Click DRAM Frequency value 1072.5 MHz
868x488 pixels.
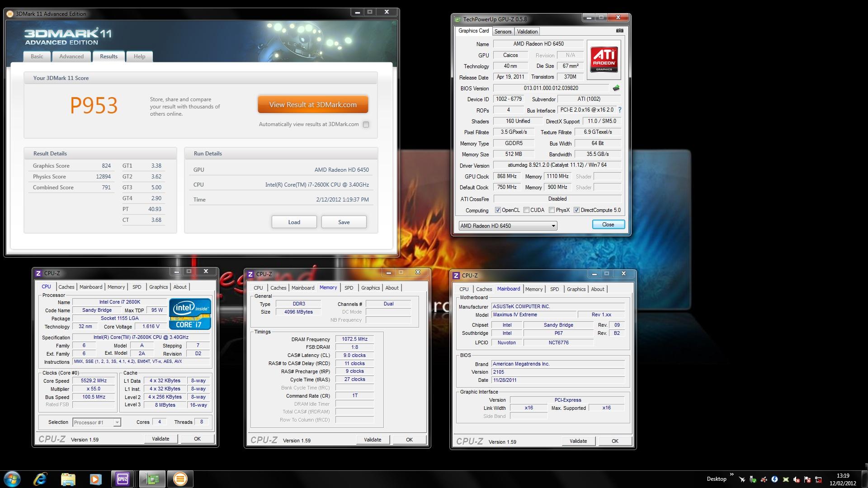point(355,339)
